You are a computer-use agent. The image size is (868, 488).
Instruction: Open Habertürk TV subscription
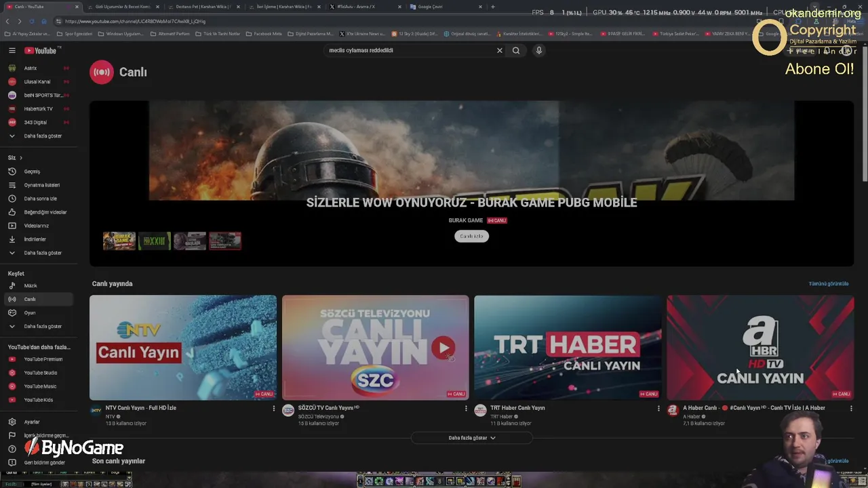(x=39, y=108)
